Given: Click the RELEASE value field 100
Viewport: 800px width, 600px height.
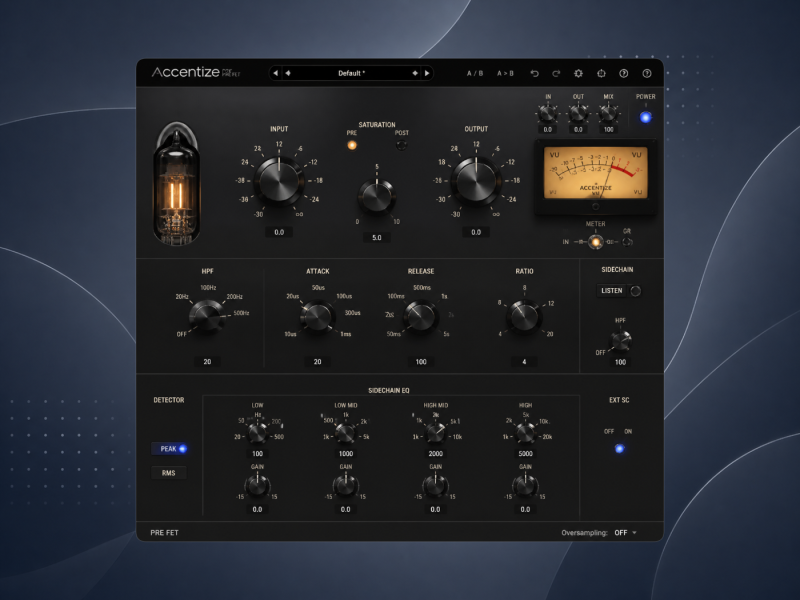Looking at the screenshot, I should 421,362.
